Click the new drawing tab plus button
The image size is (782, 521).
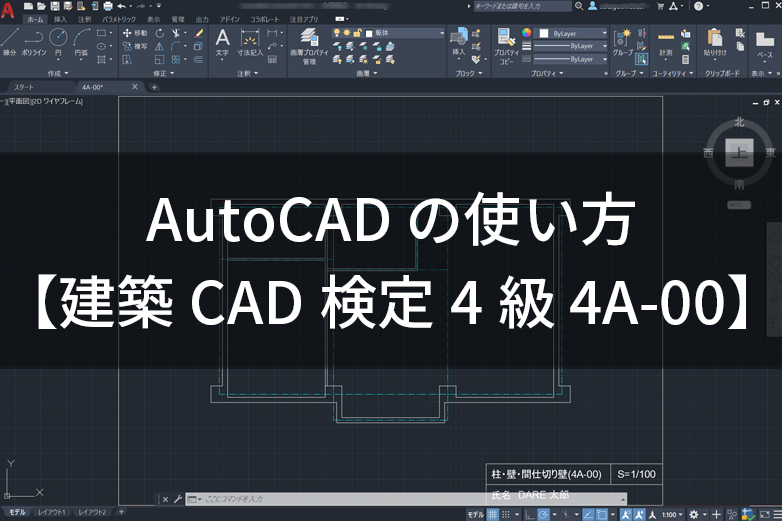(154, 87)
